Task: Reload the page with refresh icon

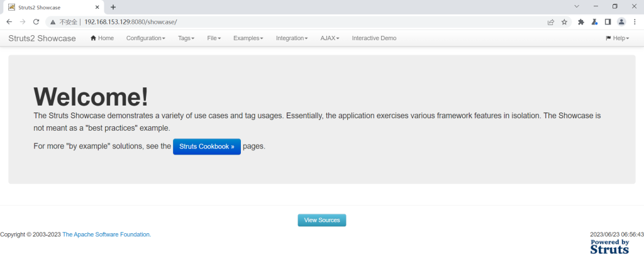Action: coord(36,22)
